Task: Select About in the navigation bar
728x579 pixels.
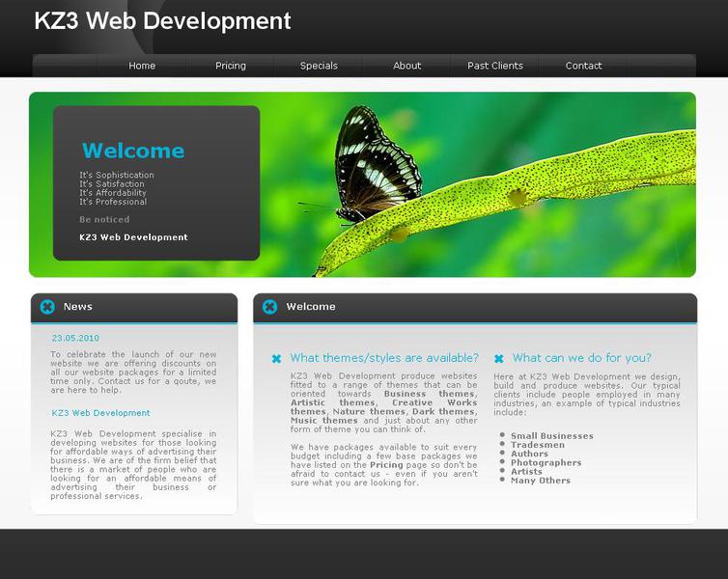Action: tap(406, 66)
